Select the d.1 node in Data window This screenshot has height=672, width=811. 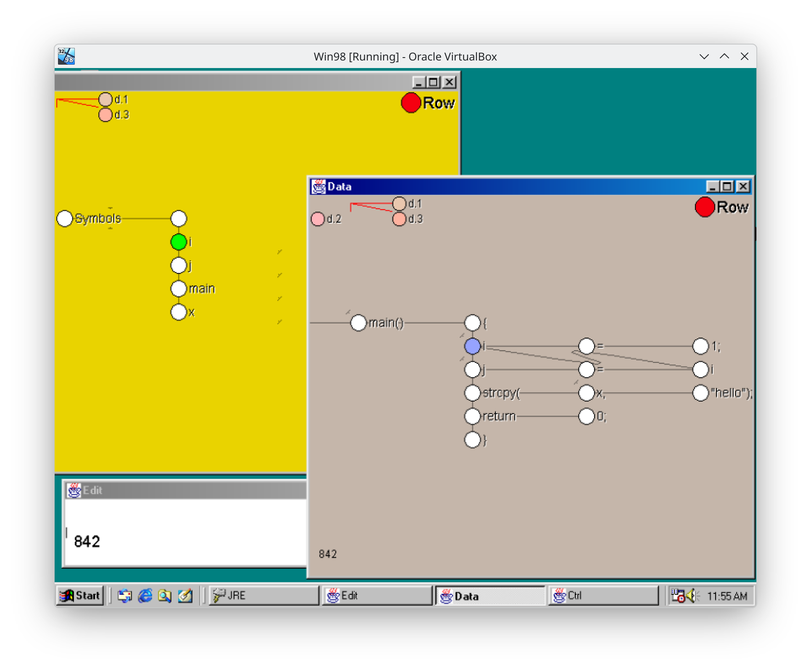pyautogui.click(x=399, y=204)
